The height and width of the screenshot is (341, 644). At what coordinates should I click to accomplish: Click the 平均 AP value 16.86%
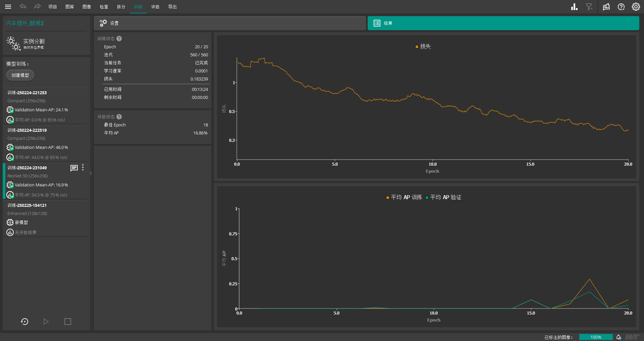coord(200,133)
